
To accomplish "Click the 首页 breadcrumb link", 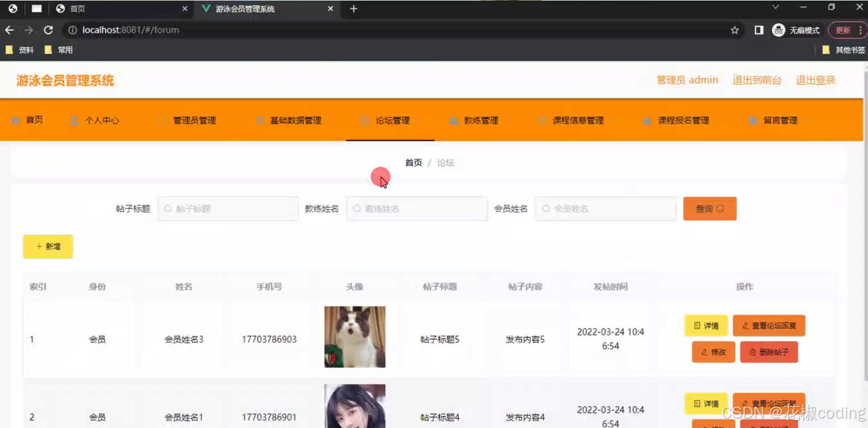I will [x=413, y=163].
